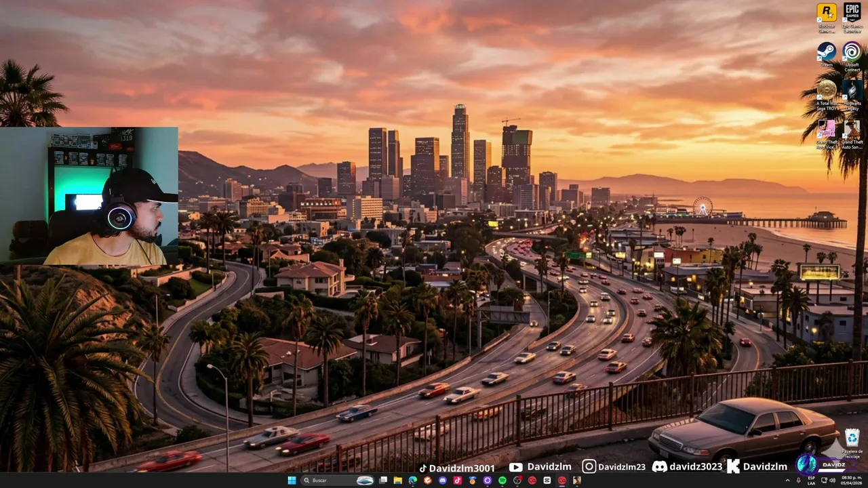Select the Ubisoft Connect desktop shortcut
The width and height of the screenshot is (868, 488).
point(852,56)
